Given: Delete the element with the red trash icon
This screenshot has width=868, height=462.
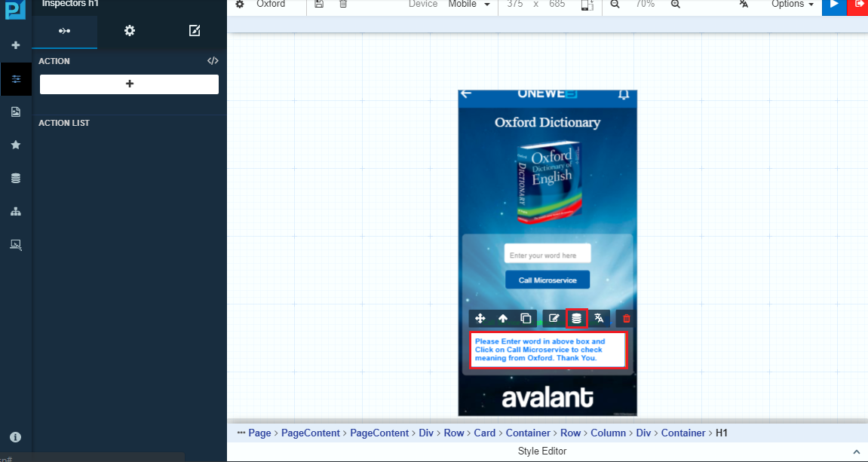Looking at the screenshot, I should (626, 318).
